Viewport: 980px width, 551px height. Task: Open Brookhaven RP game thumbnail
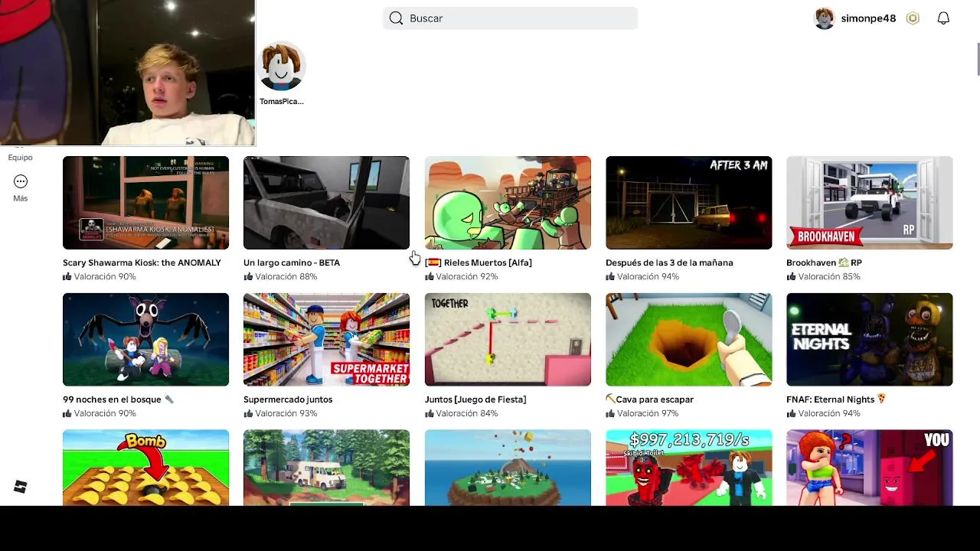[x=869, y=203]
